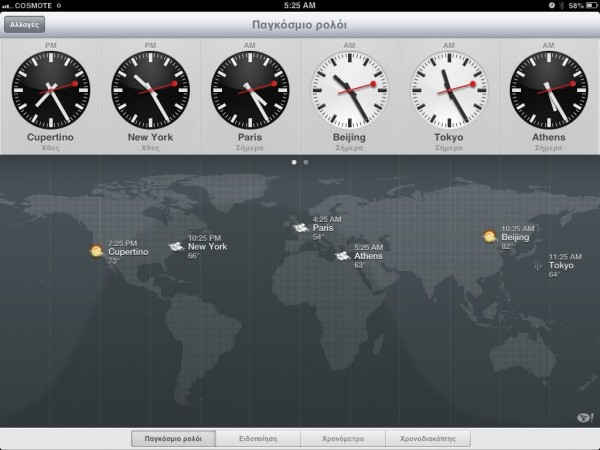Click the New York cloudy weather icon
This screenshot has height=450, width=600.
176,246
